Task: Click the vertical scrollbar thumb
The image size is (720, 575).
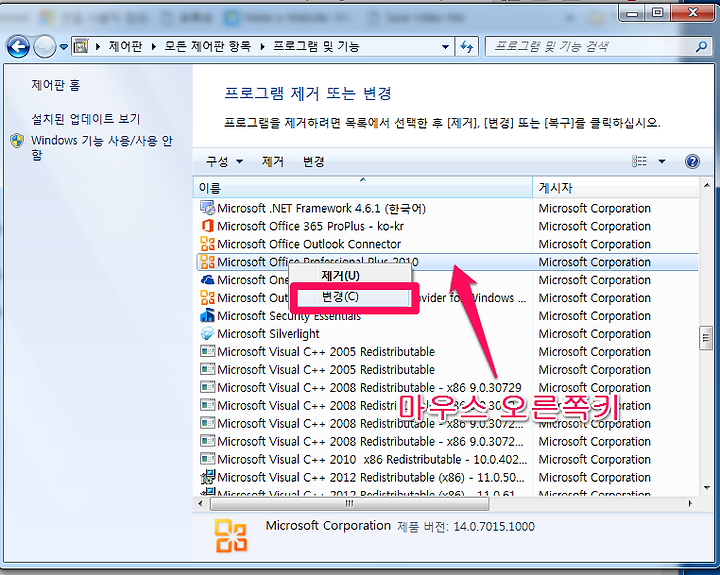Action: 707,338
